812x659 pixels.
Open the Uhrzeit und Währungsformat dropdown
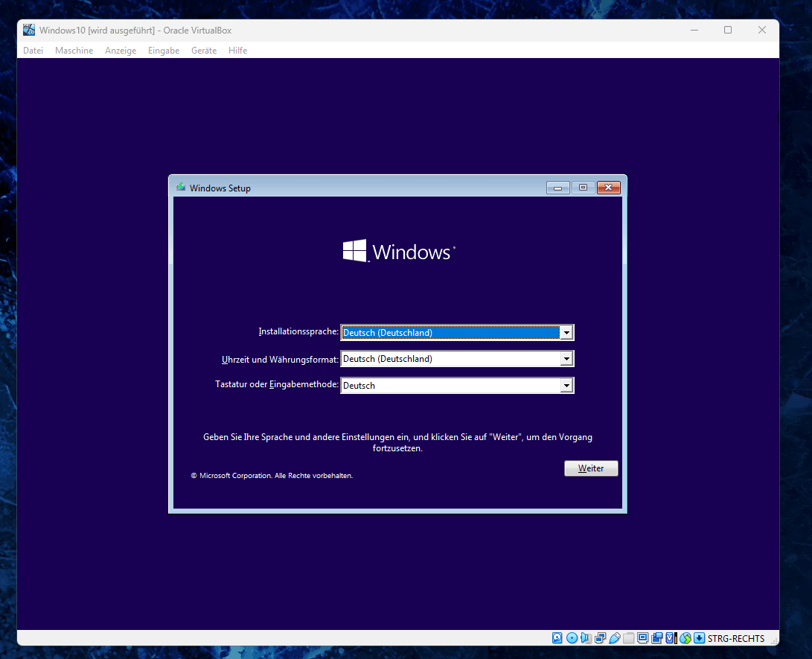tap(567, 358)
